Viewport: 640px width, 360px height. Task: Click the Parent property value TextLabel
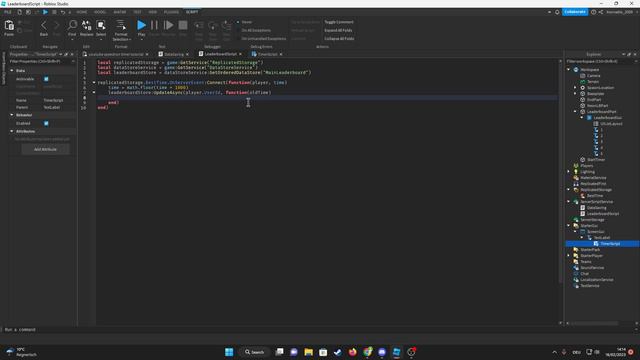[x=52, y=107]
